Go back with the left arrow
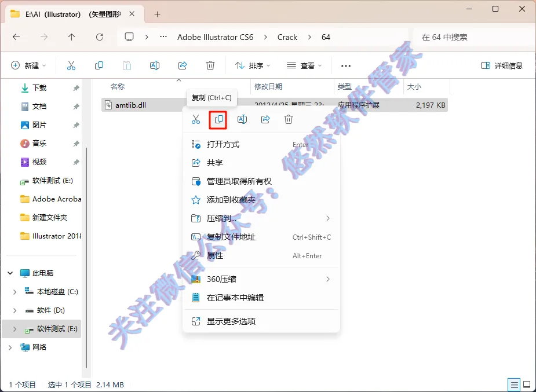The height and width of the screenshot is (392, 536). pos(16,37)
